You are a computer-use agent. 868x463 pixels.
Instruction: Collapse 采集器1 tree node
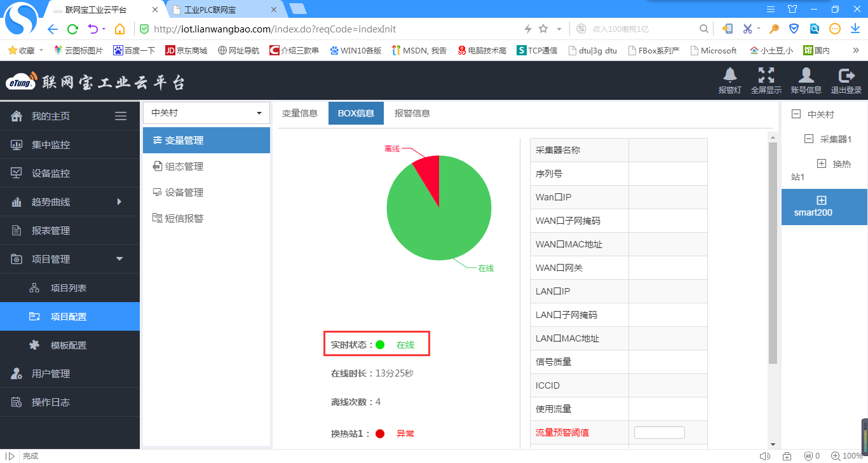pyautogui.click(x=808, y=139)
